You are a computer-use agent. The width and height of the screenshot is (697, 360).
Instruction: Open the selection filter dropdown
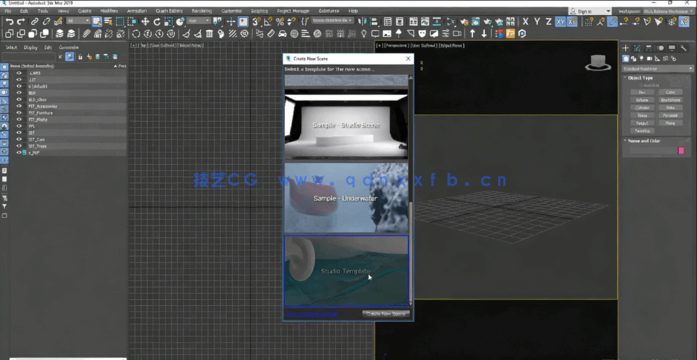click(x=78, y=21)
